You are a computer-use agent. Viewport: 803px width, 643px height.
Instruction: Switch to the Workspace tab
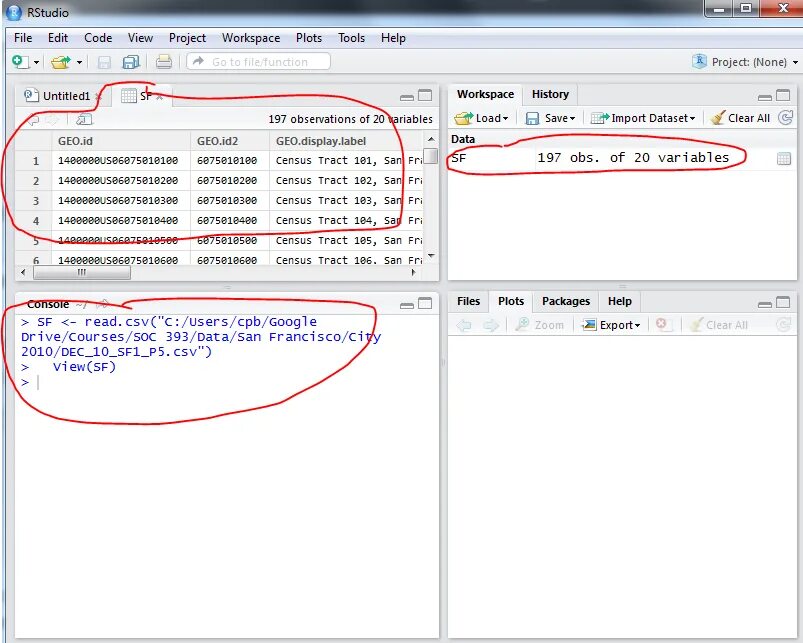click(485, 94)
